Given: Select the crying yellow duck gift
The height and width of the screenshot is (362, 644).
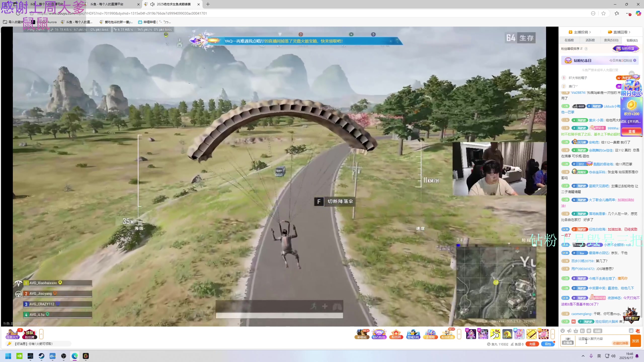Looking at the screenshot, I should [507, 334].
